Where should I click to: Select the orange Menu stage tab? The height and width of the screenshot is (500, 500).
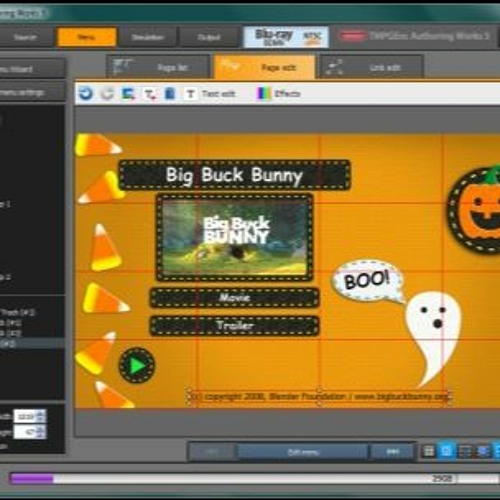pos(87,37)
